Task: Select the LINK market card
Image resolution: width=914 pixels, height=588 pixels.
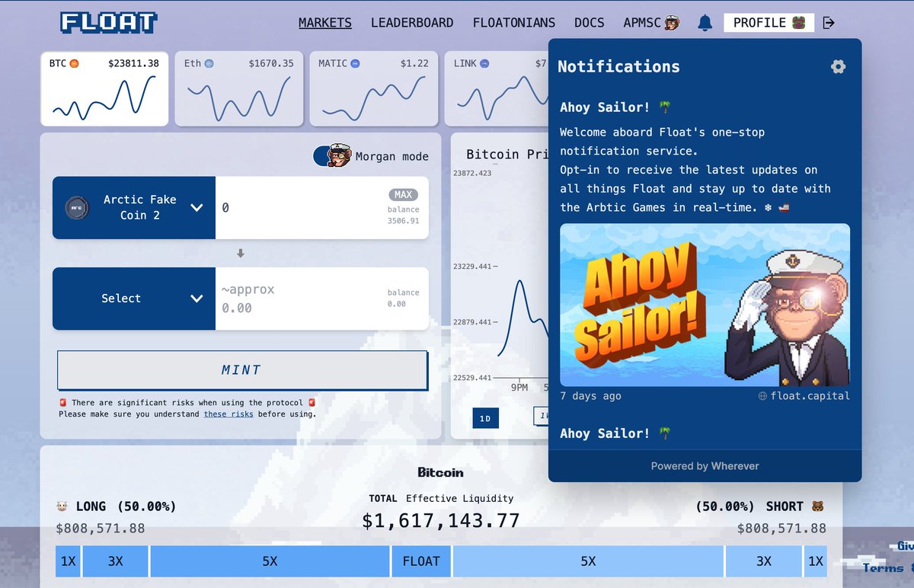Action: (x=497, y=88)
